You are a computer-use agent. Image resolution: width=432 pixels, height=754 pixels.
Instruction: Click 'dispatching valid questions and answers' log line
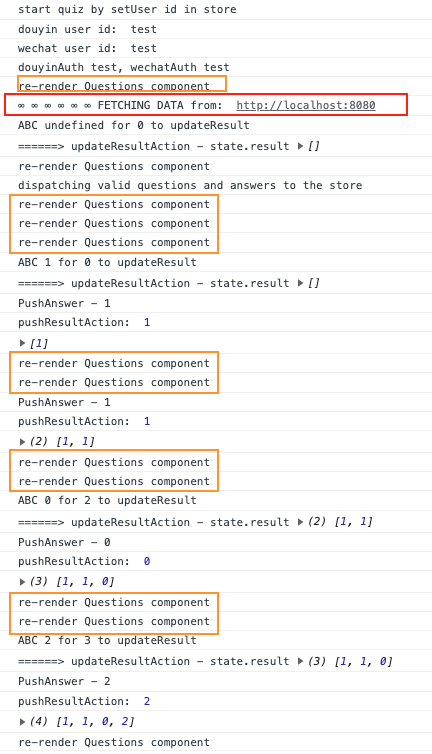(190, 186)
